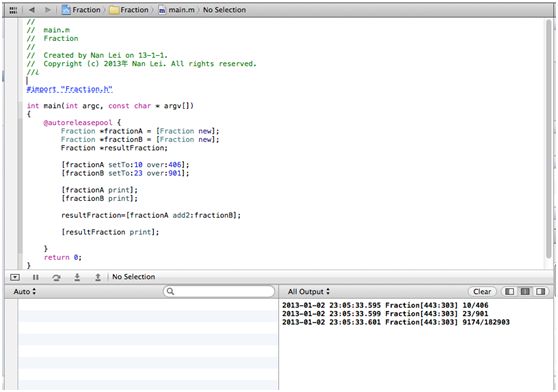Click the search magnifier icon
The width and height of the screenshot is (558, 392).
[x=170, y=292]
